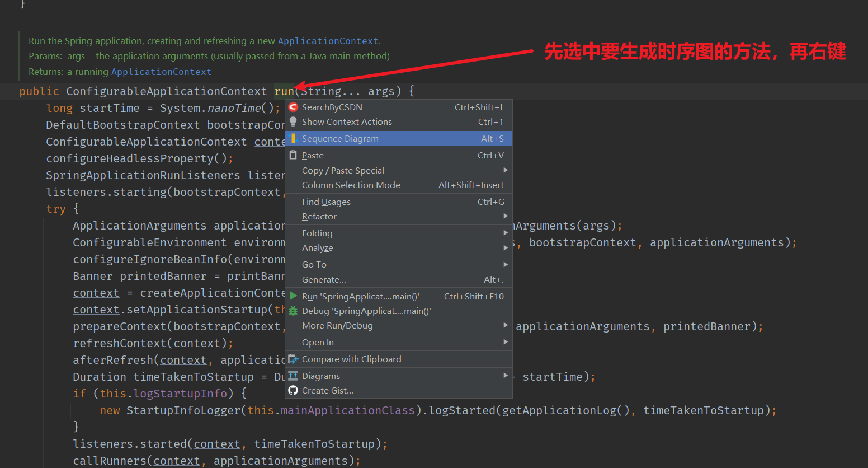This screenshot has height=468, width=868.
Task: Open Sequence Diagram menu entry
Action: tap(399, 138)
